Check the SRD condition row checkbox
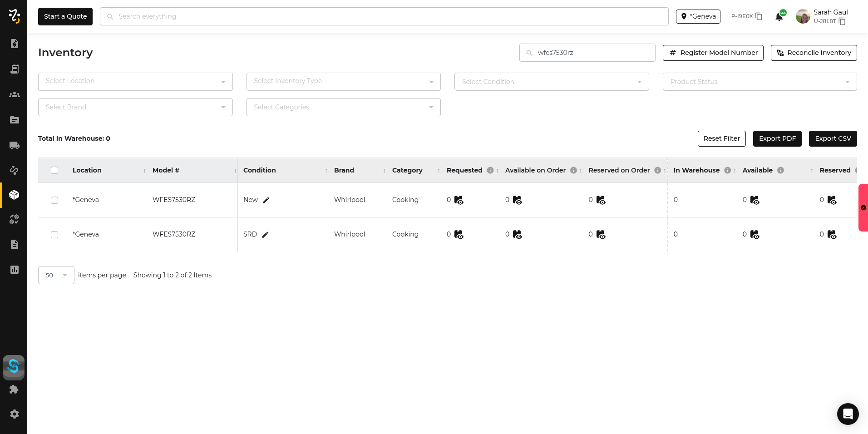Viewport: 868px width, 434px height. [x=54, y=235]
